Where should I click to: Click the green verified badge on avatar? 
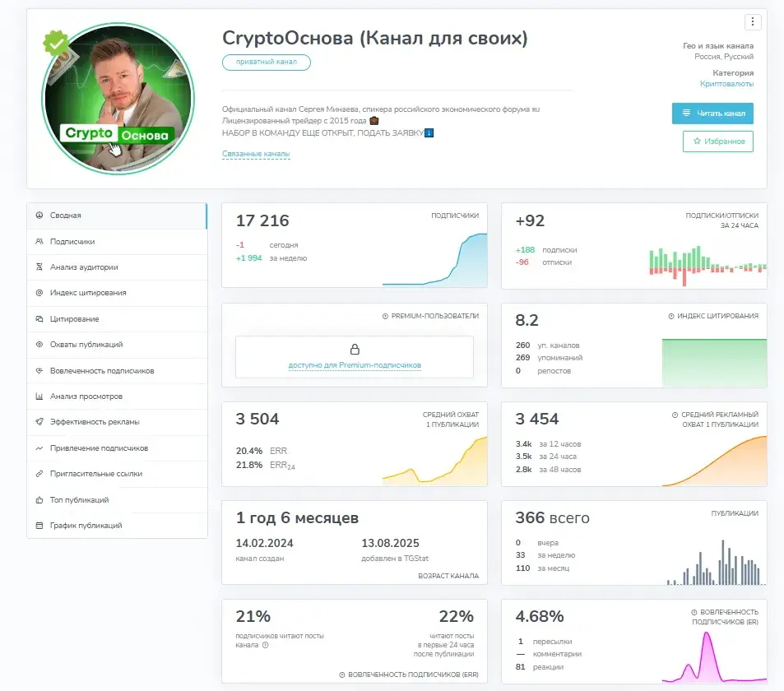(x=56, y=43)
